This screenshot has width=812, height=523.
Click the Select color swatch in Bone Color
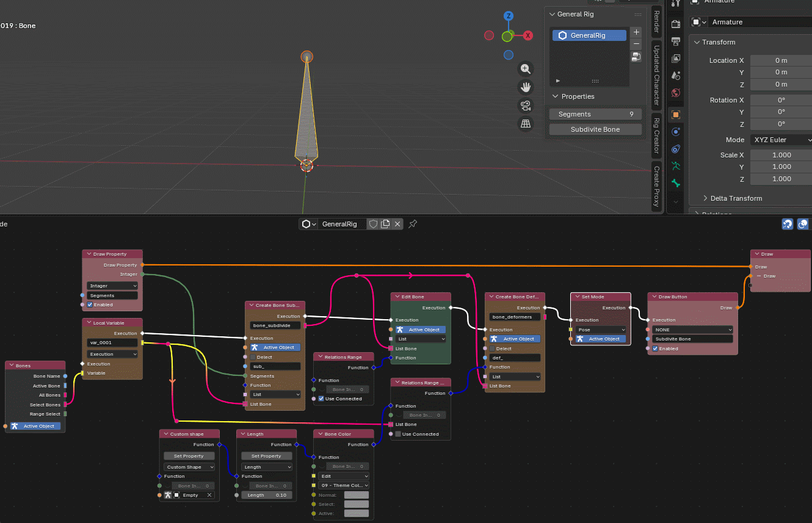357,504
